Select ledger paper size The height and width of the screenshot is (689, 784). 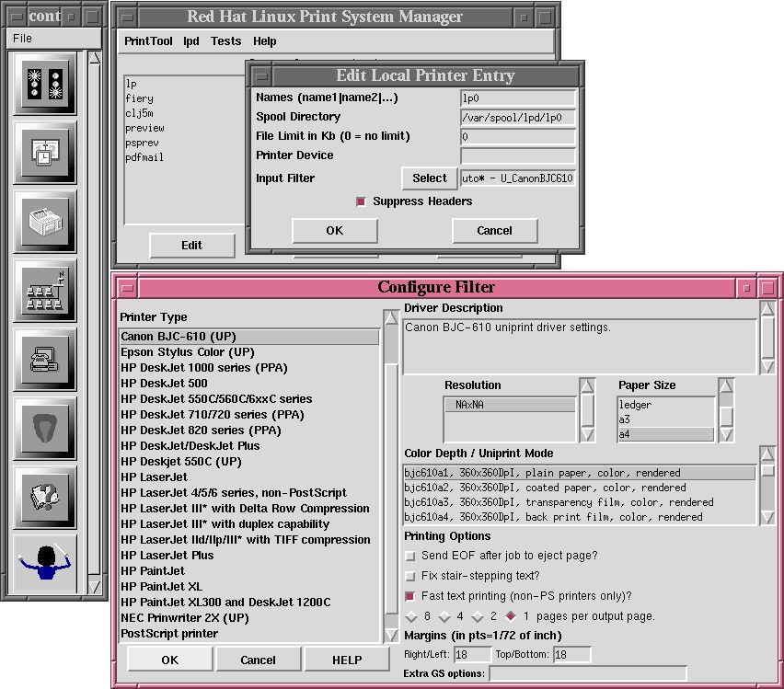coord(665,405)
